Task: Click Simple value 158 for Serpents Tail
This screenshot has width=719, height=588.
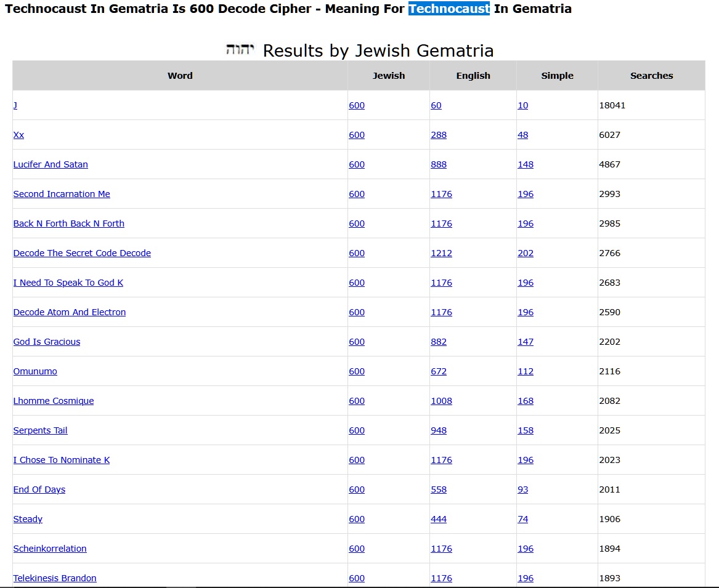Action: tap(526, 430)
